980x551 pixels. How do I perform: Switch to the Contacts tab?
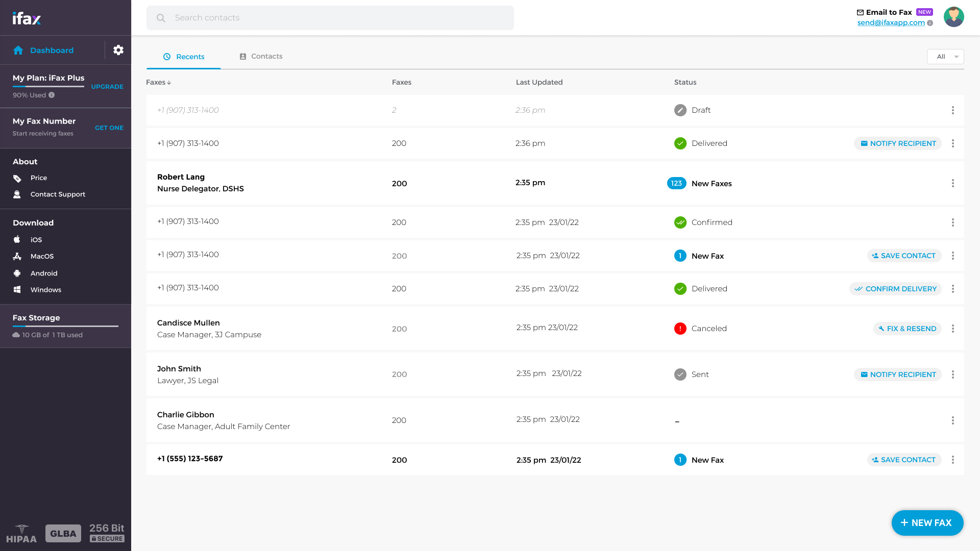pos(261,56)
